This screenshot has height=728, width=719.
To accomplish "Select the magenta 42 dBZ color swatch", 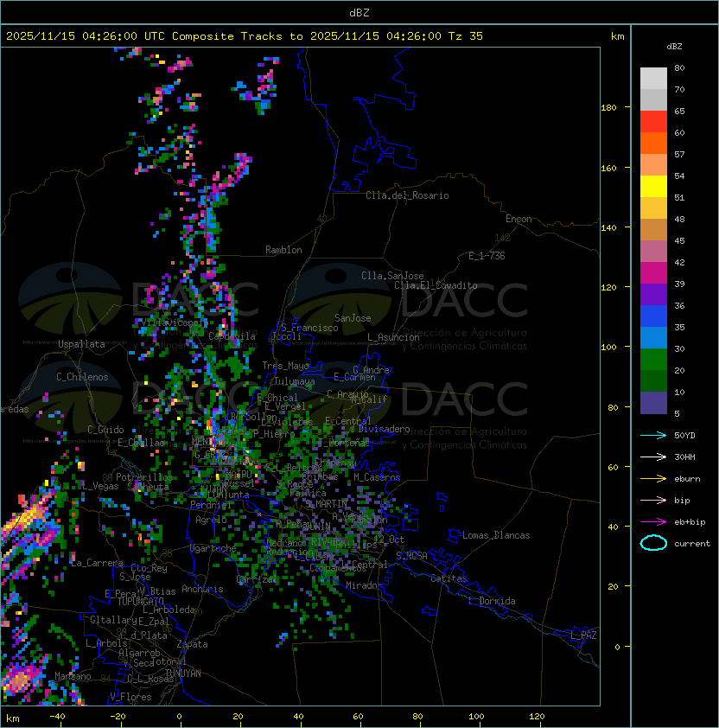I will [653, 272].
